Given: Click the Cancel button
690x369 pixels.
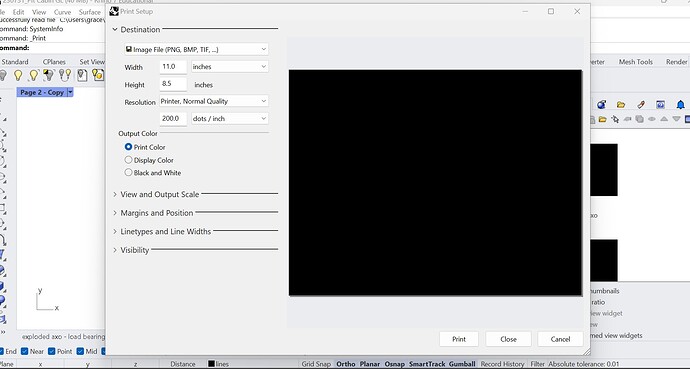Looking at the screenshot, I should coord(560,339).
